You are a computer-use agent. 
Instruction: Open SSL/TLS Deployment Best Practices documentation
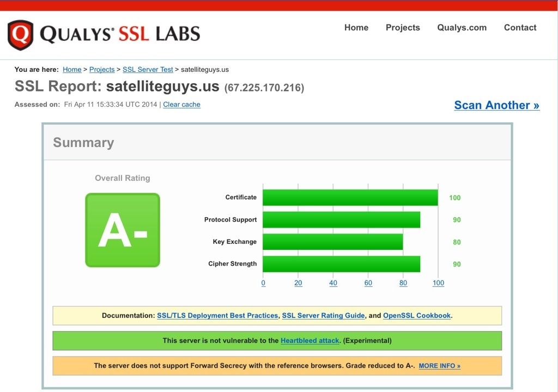coord(217,316)
